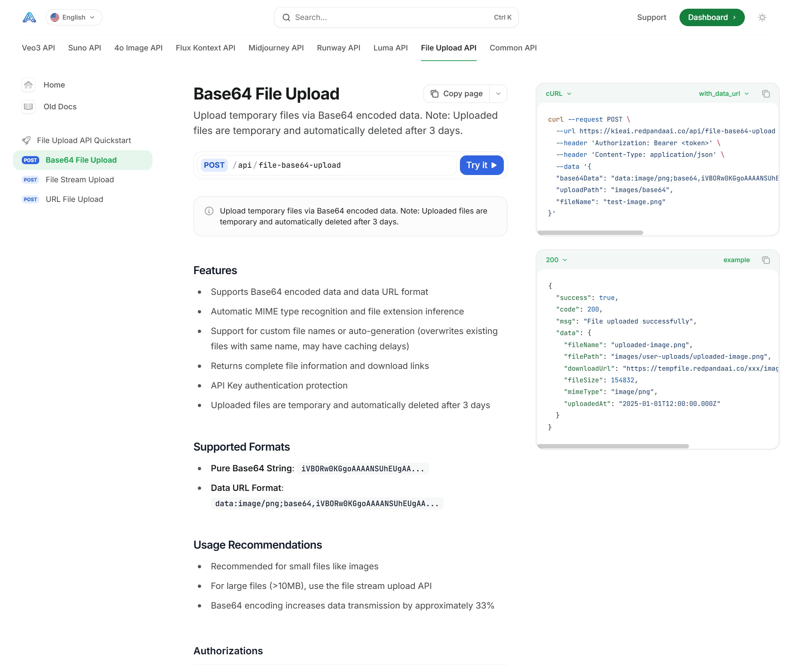The height and width of the screenshot is (667, 812).
Task: Click the site logo icon
Action: click(29, 17)
